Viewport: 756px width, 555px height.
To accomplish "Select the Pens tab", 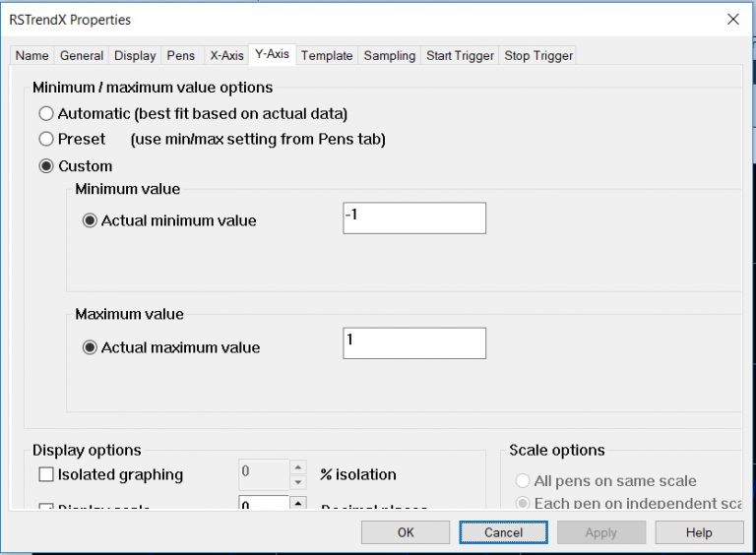I will (x=181, y=56).
